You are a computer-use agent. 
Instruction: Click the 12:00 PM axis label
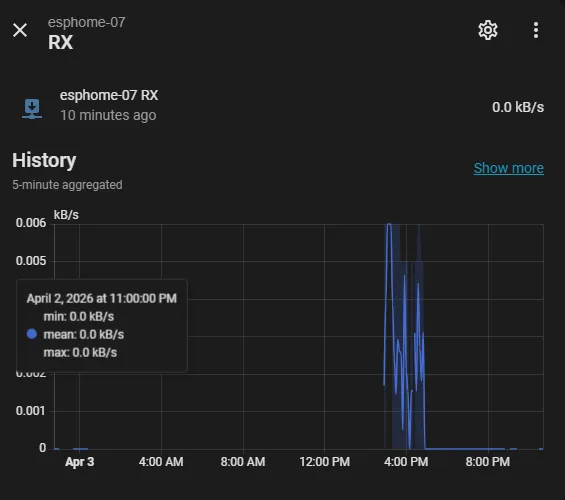click(x=324, y=461)
